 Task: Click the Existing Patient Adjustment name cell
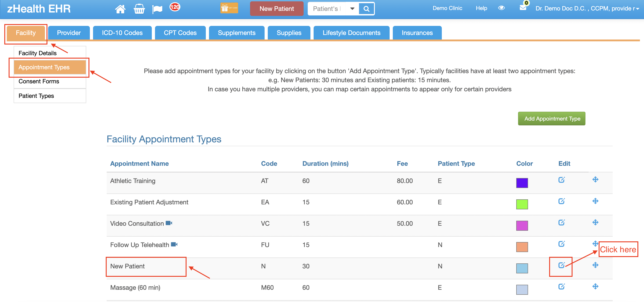(x=149, y=202)
